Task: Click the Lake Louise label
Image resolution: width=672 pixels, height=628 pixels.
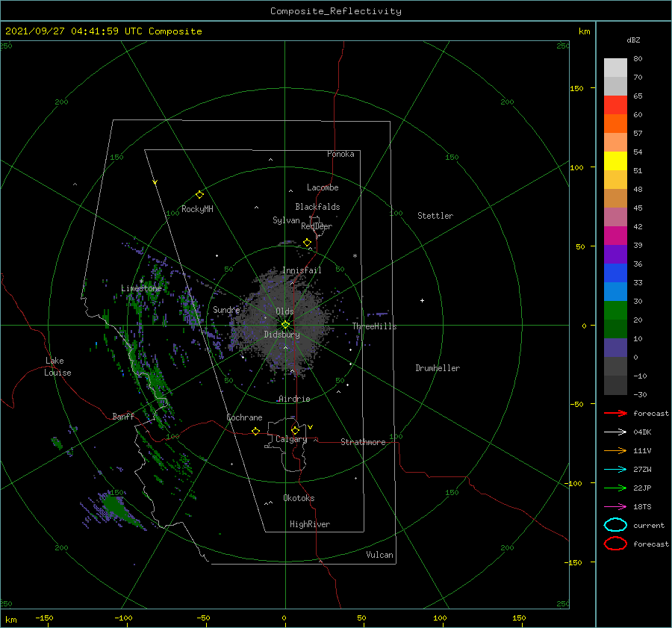Action: pyautogui.click(x=57, y=367)
